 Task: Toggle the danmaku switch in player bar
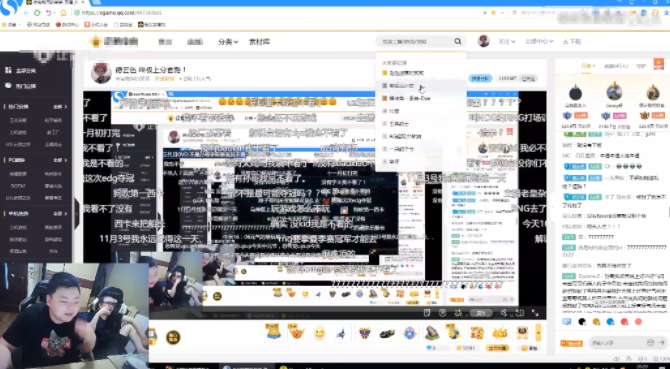tap(481, 313)
